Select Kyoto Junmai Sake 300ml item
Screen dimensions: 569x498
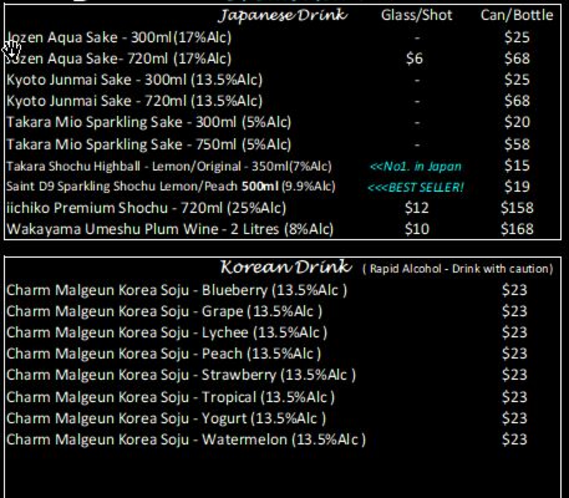pos(134,80)
